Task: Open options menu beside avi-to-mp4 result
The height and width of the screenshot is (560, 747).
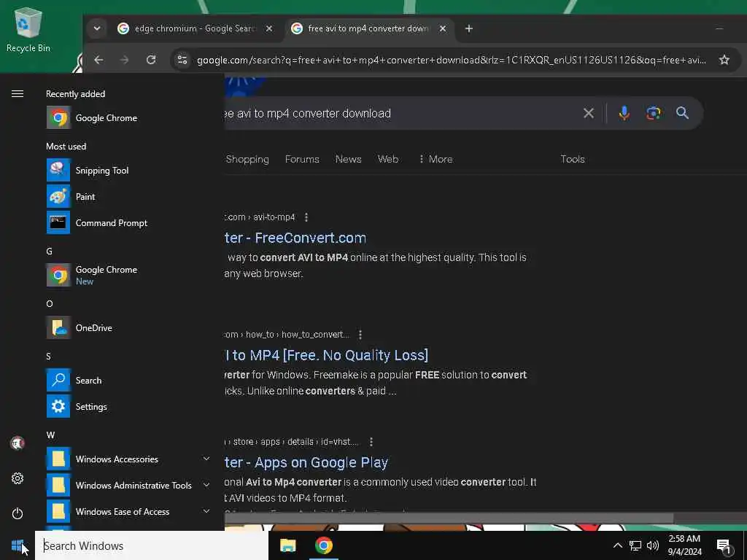Action: [306, 217]
